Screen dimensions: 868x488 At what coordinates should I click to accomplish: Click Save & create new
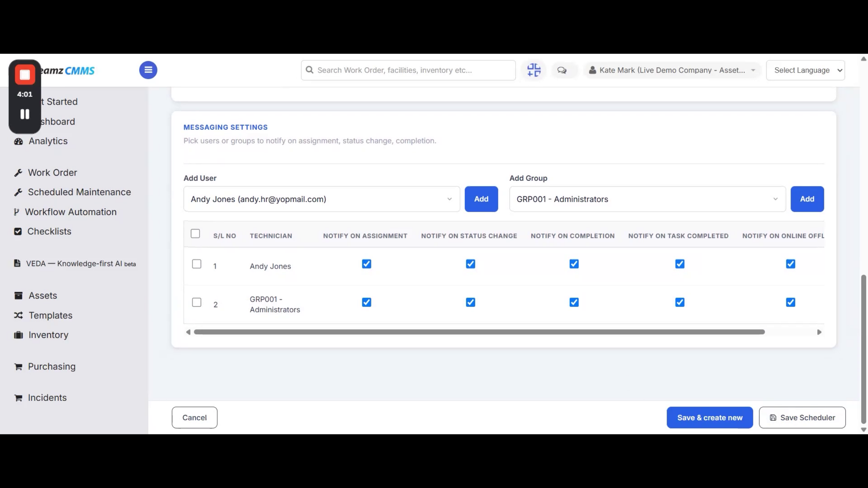coord(710,418)
